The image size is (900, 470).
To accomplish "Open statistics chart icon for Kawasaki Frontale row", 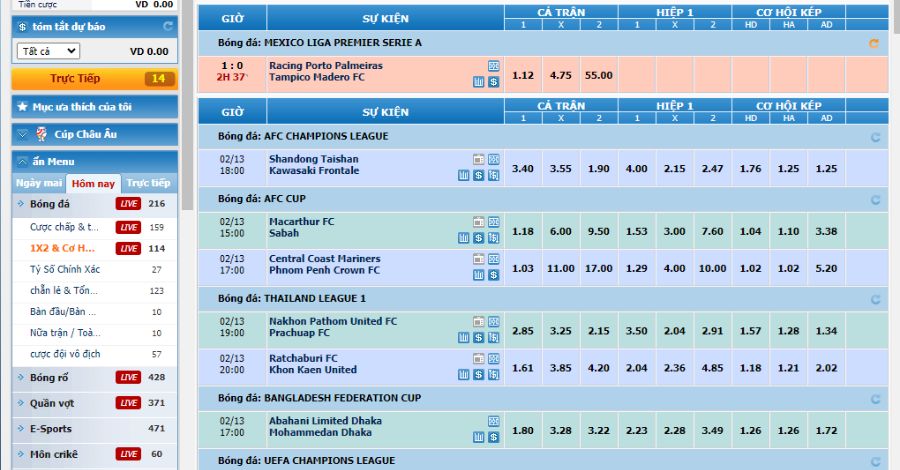I will 464,176.
